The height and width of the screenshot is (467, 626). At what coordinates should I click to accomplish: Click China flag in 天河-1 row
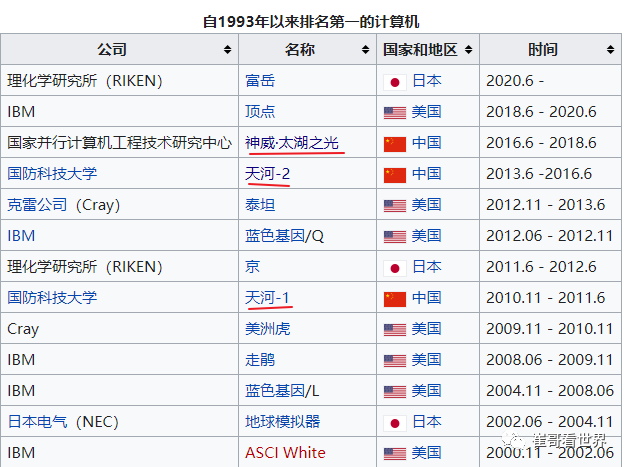click(x=395, y=299)
